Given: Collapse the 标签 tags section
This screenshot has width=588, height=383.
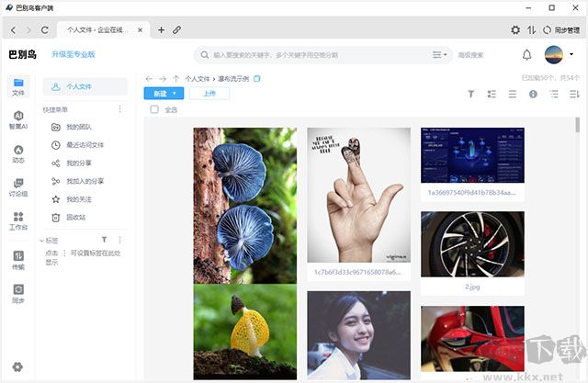Looking at the screenshot, I should point(41,240).
